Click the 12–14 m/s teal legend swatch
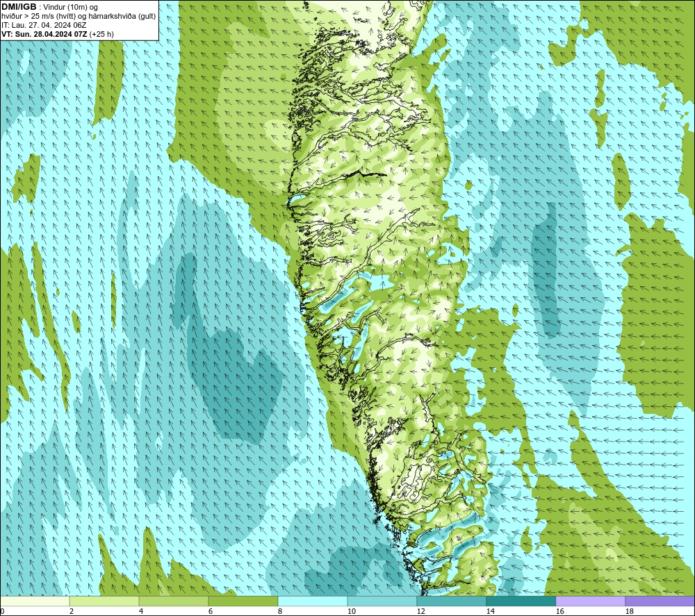This screenshot has width=695, height=616. coord(451,601)
